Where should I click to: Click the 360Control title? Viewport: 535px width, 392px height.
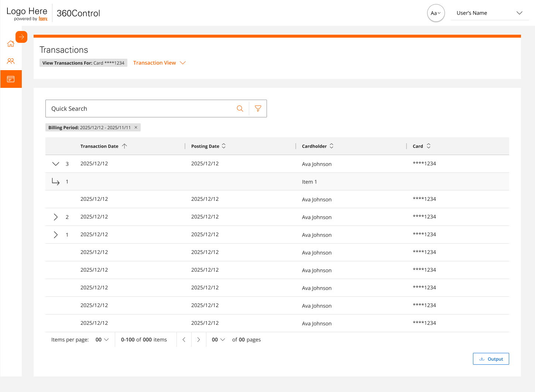point(78,13)
